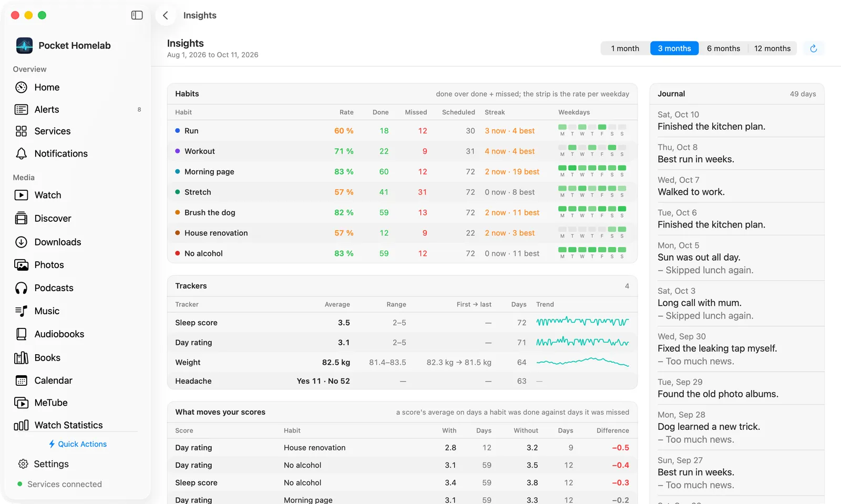
Task: Click the Pocket Homelab app title
Action: pos(75,45)
